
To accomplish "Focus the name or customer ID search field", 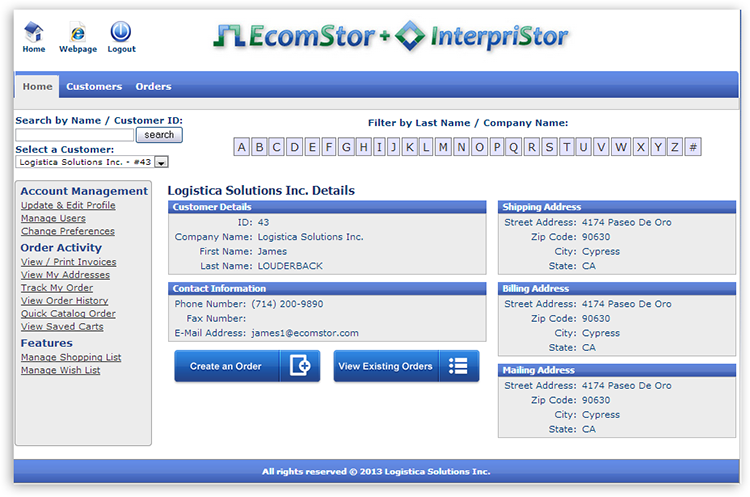I will pos(74,135).
